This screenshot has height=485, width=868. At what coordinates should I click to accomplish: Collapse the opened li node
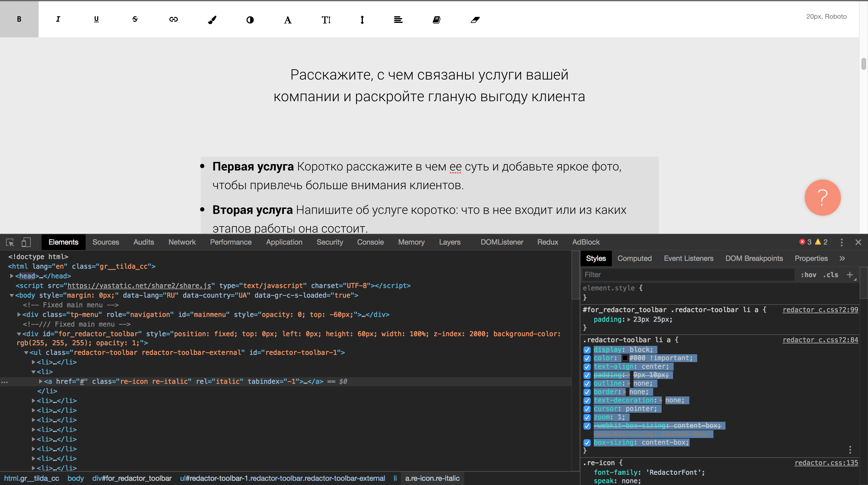[34, 372]
